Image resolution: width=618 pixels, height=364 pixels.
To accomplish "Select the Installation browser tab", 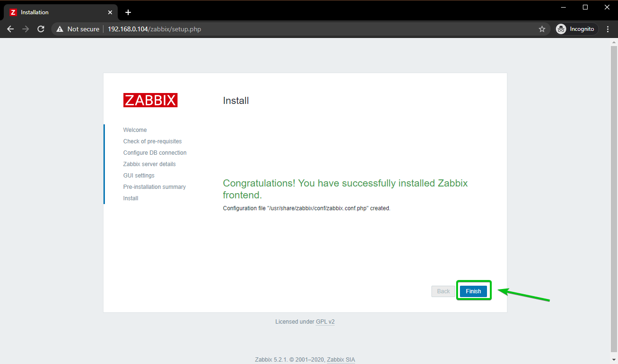I will pos(62,12).
